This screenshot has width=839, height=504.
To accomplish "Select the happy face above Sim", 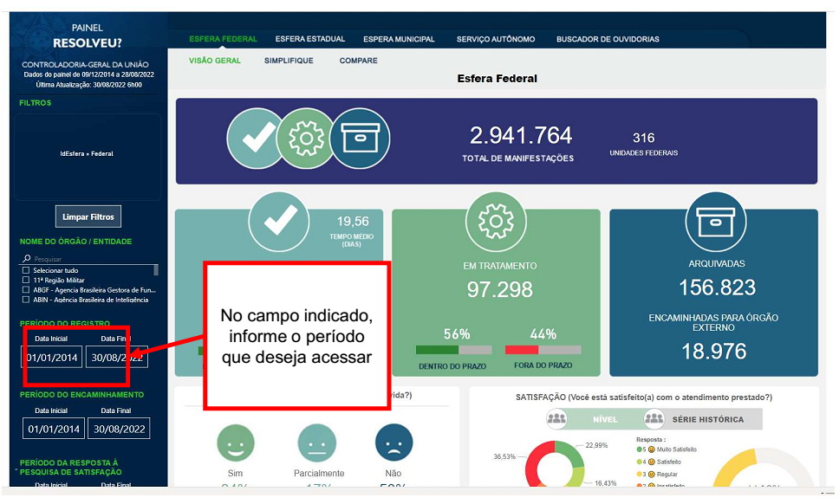I will pos(236,443).
